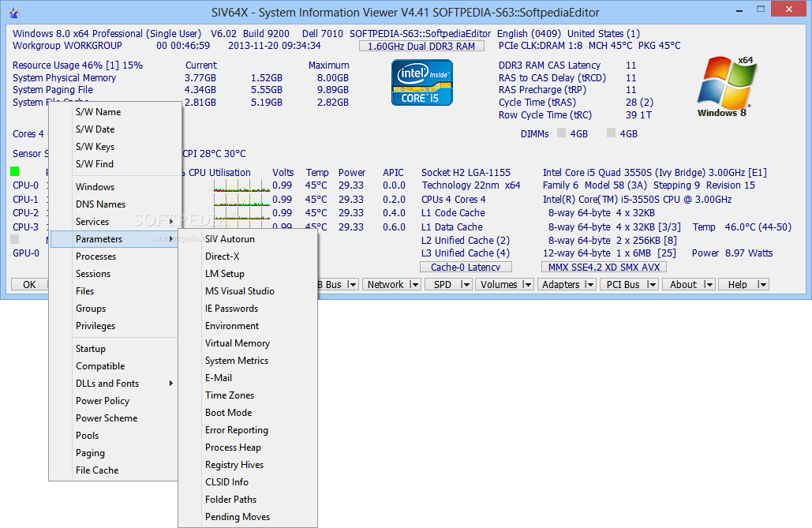Viewport: 812px width, 528px height.
Task: Click the Cache-0 Latency button
Action: pyautogui.click(x=466, y=267)
